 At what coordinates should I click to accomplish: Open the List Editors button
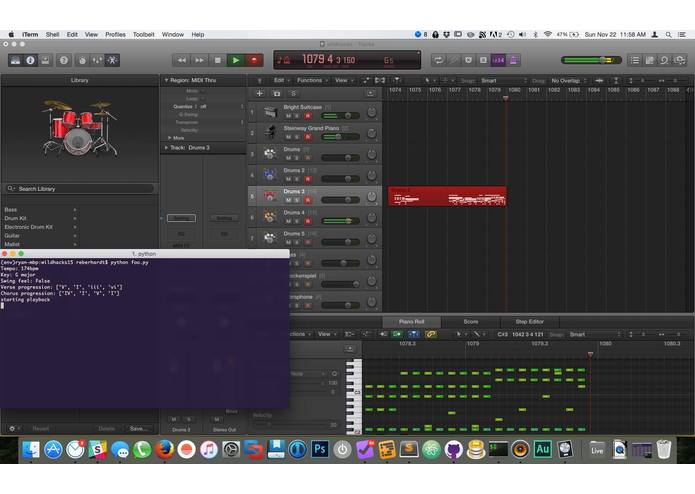coord(635,60)
